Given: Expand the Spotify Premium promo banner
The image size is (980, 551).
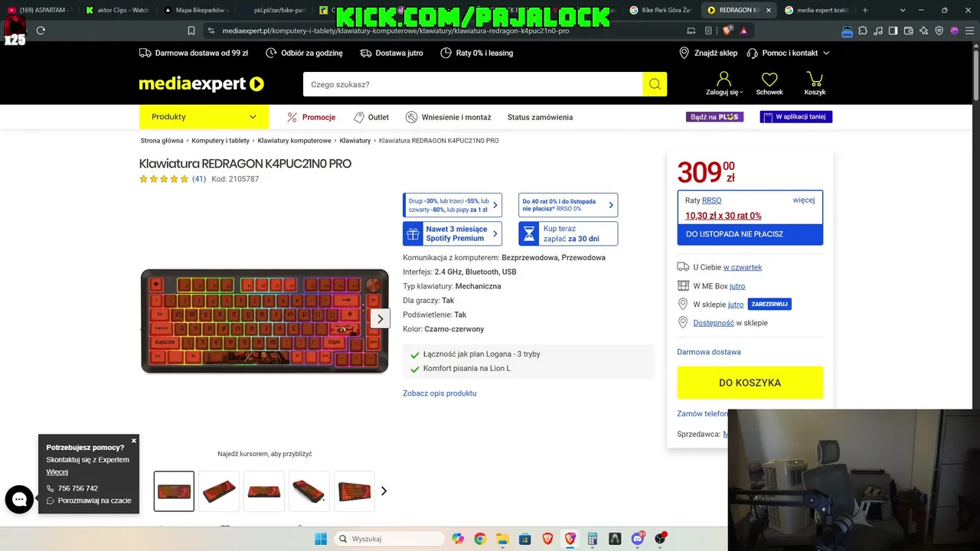Looking at the screenshot, I should (452, 233).
